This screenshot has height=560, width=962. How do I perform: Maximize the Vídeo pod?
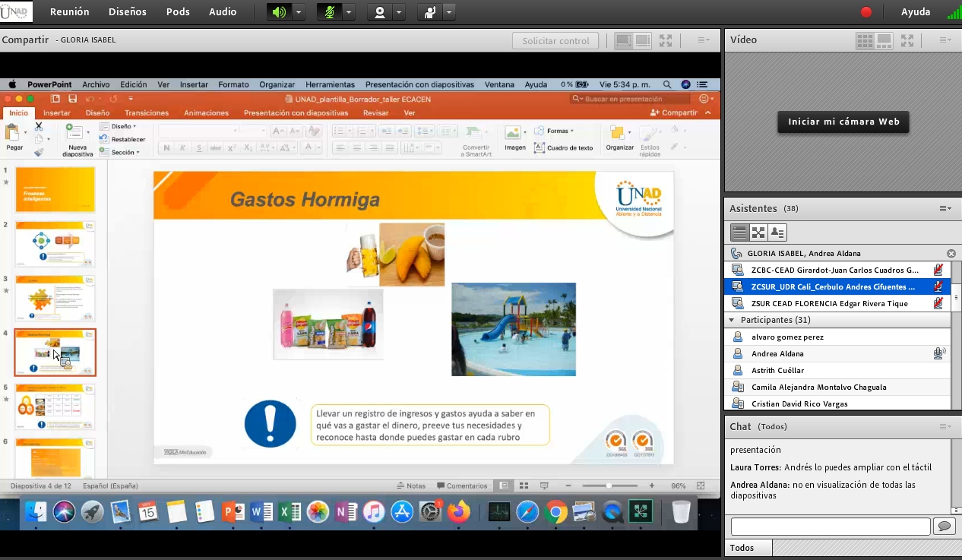[x=907, y=40]
